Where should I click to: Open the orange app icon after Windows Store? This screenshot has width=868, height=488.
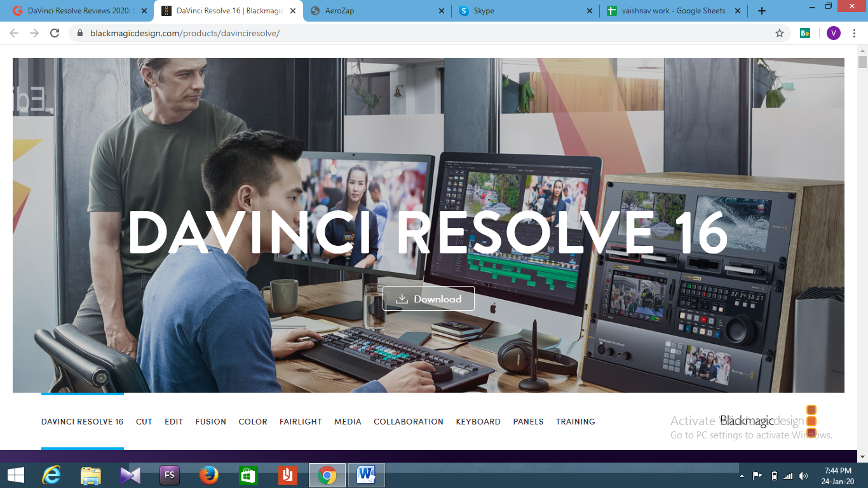pyautogui.click(x=287, y=475)
